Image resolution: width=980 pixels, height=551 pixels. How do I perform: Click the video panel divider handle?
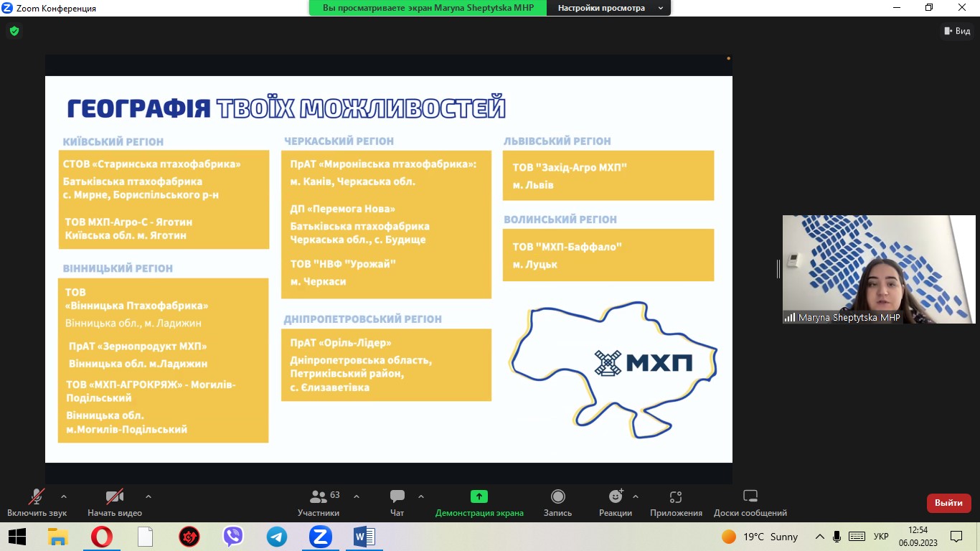click(778, 269)
